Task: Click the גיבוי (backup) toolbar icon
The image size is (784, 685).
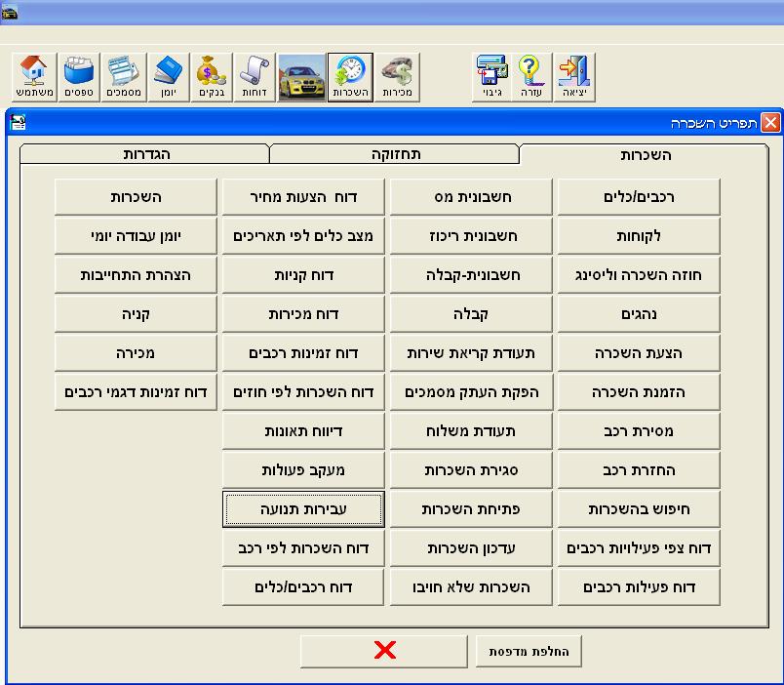Action: pos(492,77)
